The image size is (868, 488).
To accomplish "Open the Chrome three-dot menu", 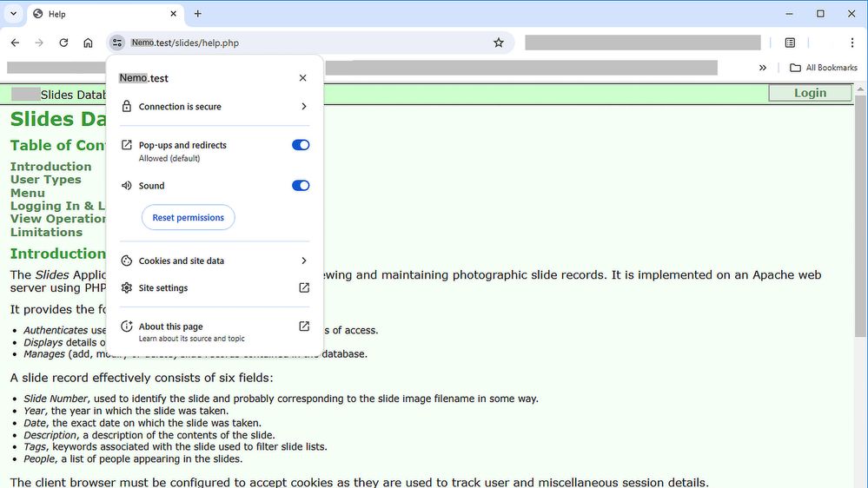I will [851, 43].
